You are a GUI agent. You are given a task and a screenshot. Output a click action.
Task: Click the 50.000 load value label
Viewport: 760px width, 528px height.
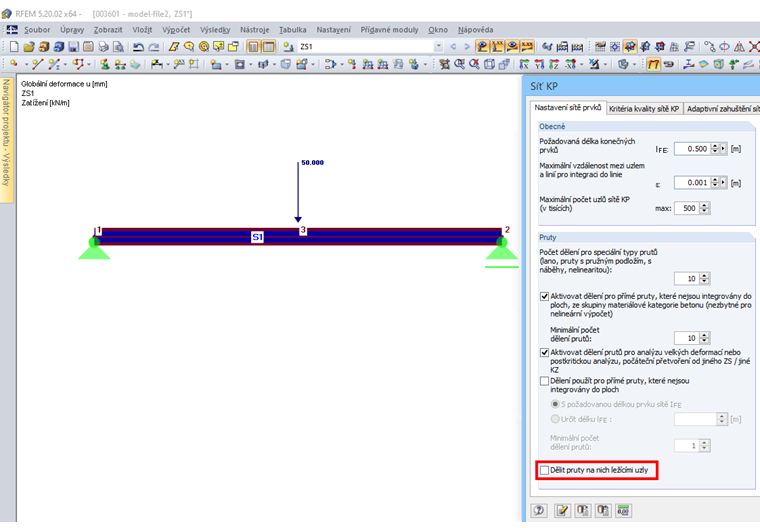tap(313, 163)
